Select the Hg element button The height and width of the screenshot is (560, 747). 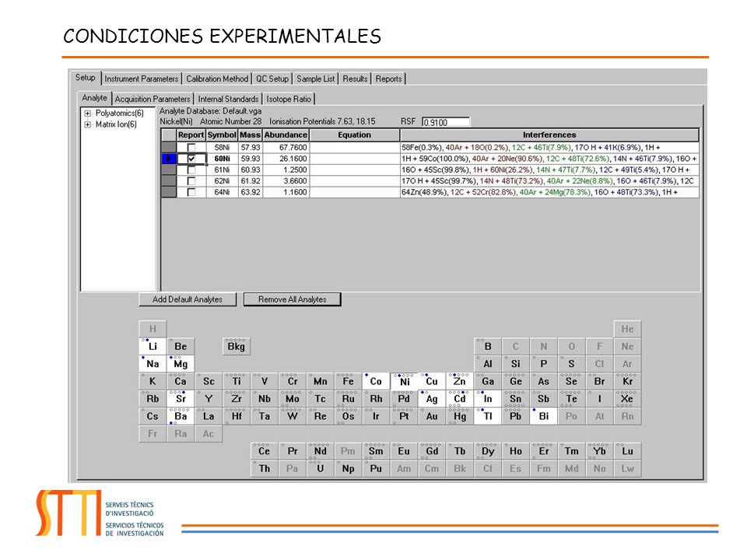click(460, 416)
